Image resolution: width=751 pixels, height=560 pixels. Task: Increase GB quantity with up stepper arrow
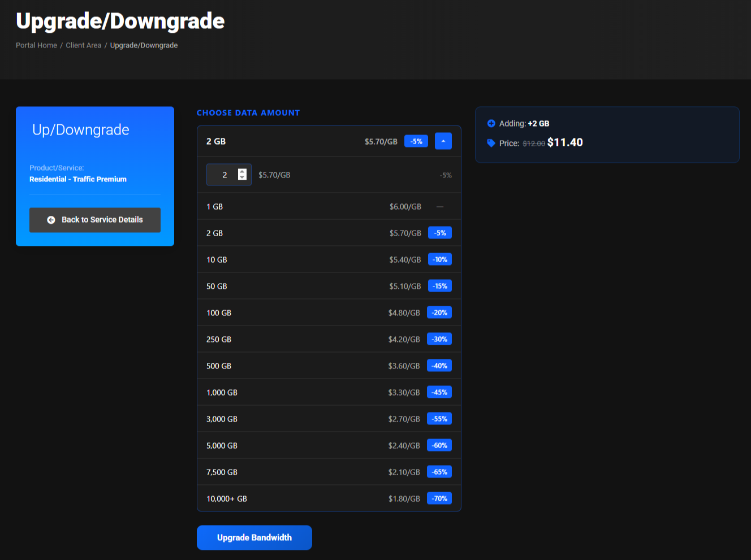242,172
